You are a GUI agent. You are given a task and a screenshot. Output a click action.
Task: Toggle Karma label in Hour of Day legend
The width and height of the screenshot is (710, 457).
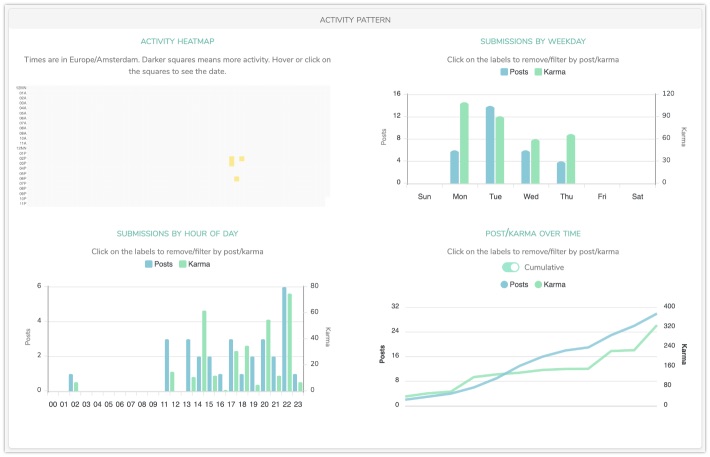(x=194, y=264)
